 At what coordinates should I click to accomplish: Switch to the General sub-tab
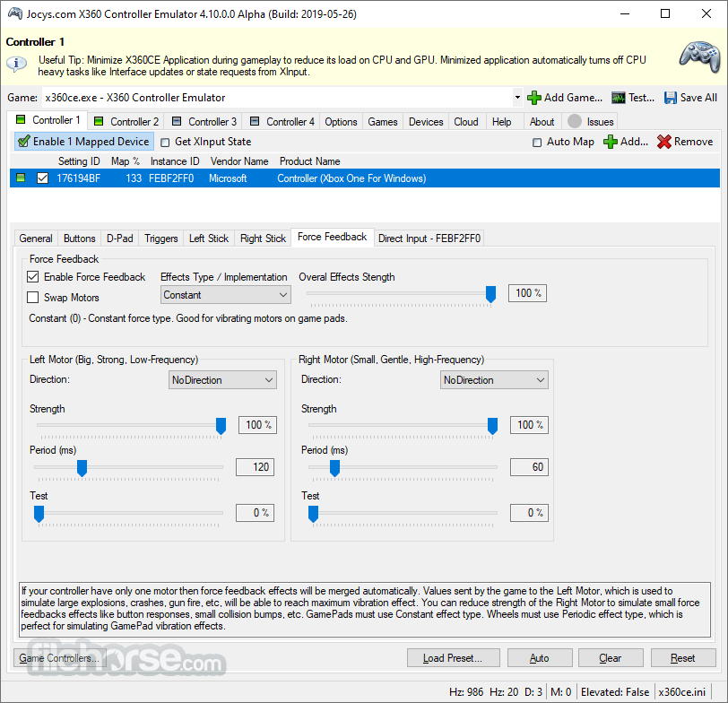click(x=36, y=239)
